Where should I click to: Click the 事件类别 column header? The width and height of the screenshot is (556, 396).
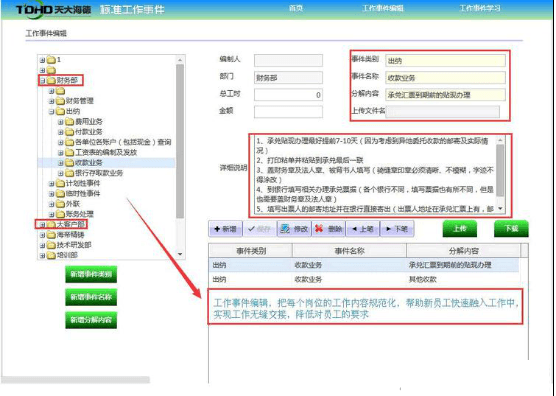pos(251,251)
